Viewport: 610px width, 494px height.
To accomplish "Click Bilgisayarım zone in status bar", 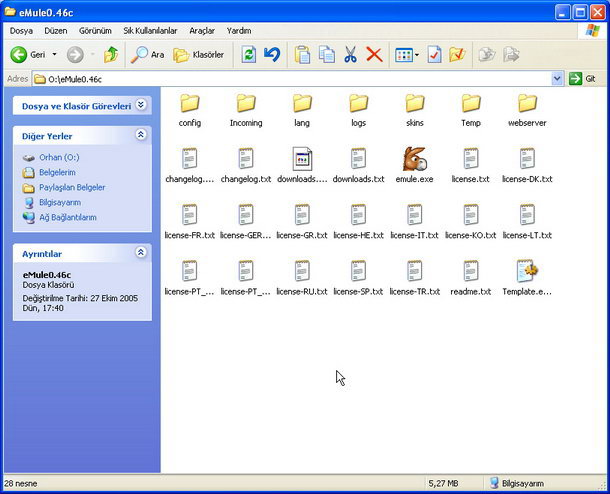I will [x=517, y=483].
